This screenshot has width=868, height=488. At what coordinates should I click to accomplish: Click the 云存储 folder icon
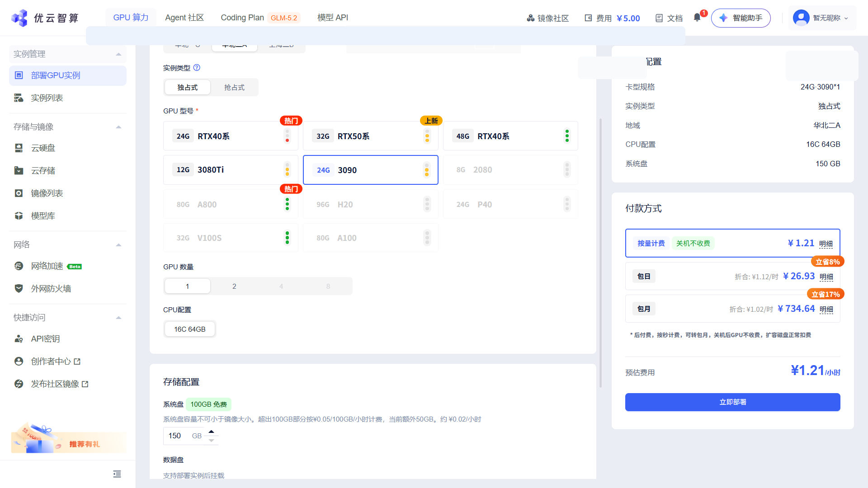point(19,171)
